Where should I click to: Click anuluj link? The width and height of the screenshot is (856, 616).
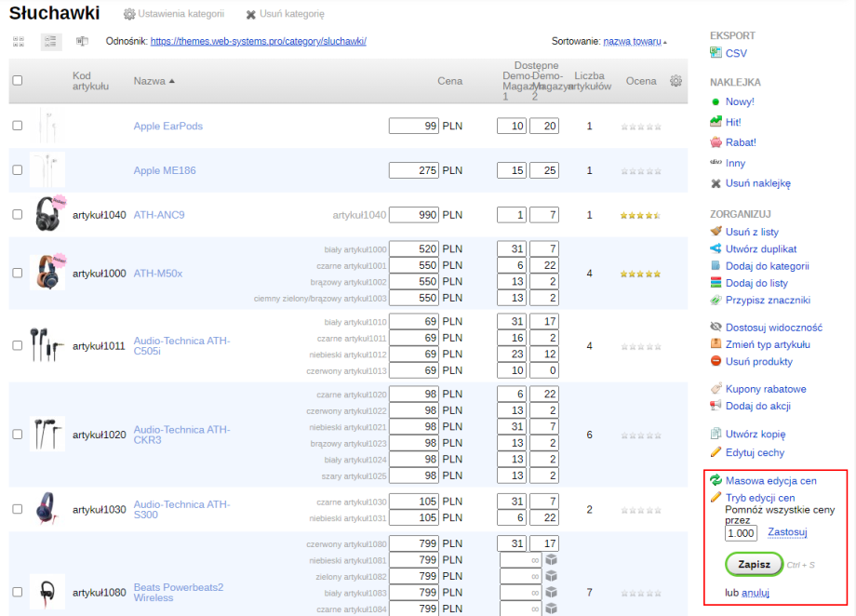tap(756, 593)
